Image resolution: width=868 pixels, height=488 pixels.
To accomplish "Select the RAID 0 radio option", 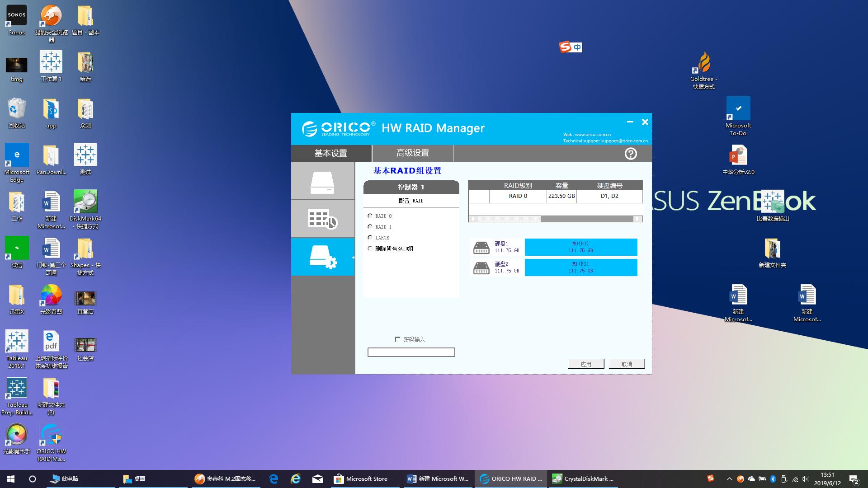I will [x=370, y=216].
